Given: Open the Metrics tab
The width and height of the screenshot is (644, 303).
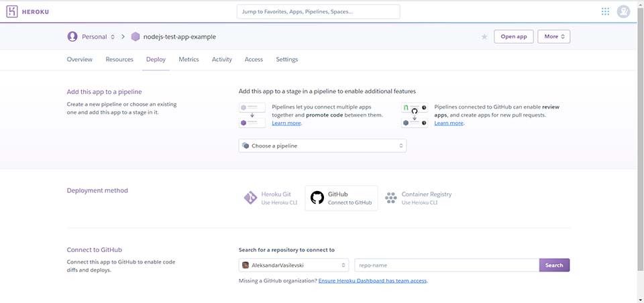Looking at the screenshot, I should pos(189,60).
